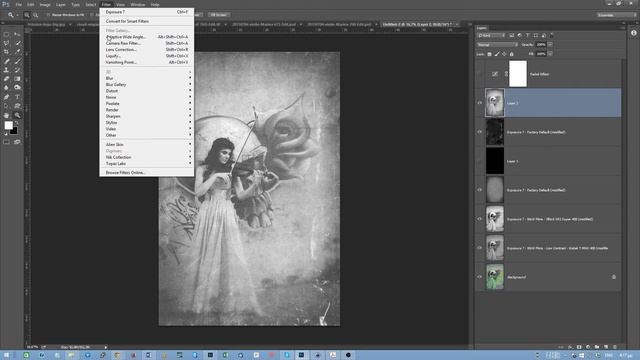Select the Clone Stamp tool
Screen dimensions: 640x360
7,70
